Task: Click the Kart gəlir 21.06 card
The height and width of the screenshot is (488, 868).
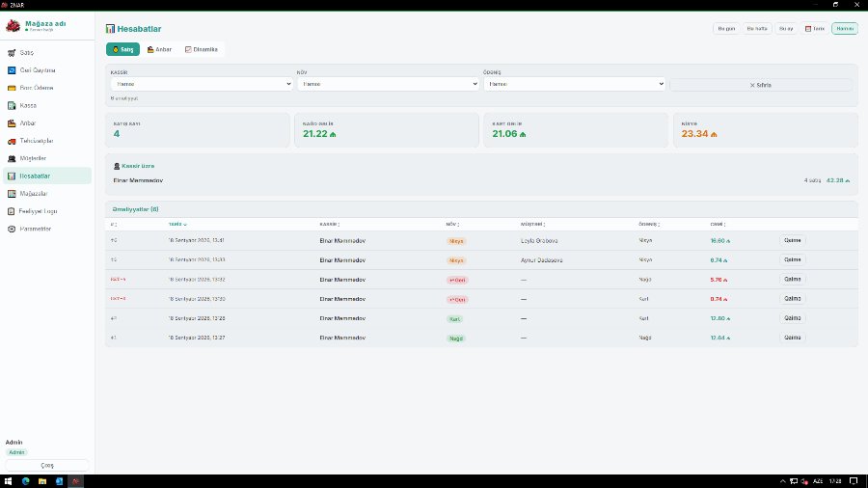Action: click(576, 130)
